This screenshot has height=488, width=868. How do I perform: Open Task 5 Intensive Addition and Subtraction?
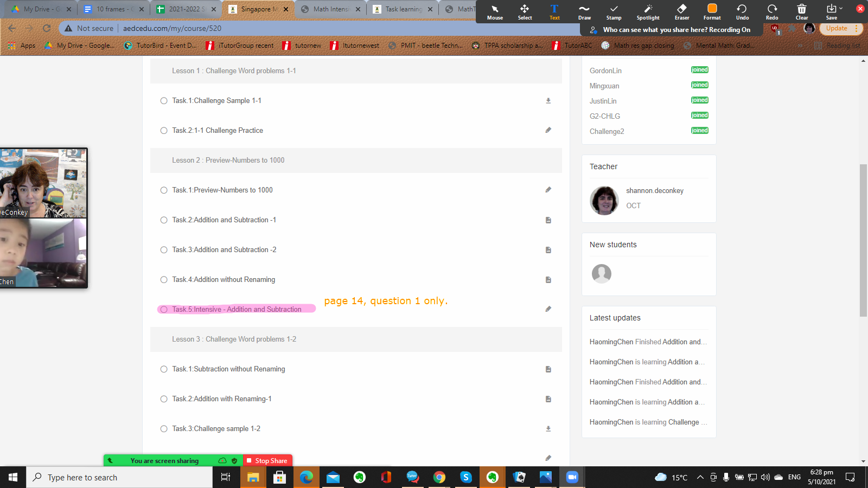point(237,310)
